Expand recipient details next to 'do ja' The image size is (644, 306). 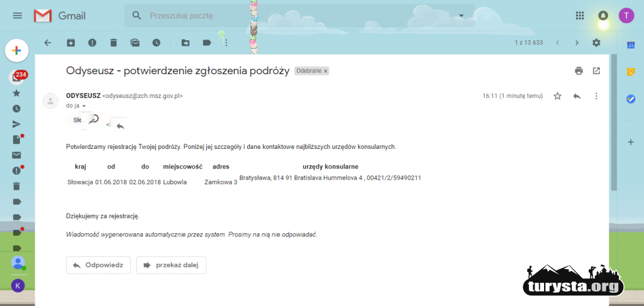pos(84,106)
